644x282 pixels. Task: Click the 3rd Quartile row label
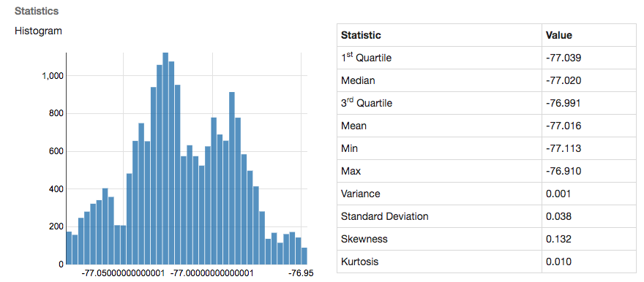367,103
